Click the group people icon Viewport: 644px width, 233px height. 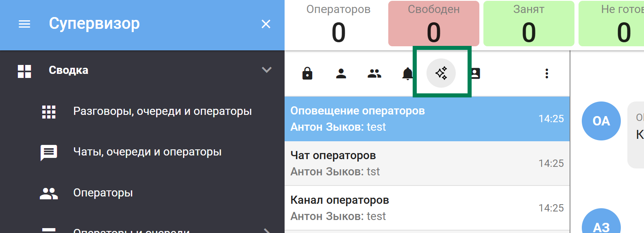point(374,73)
